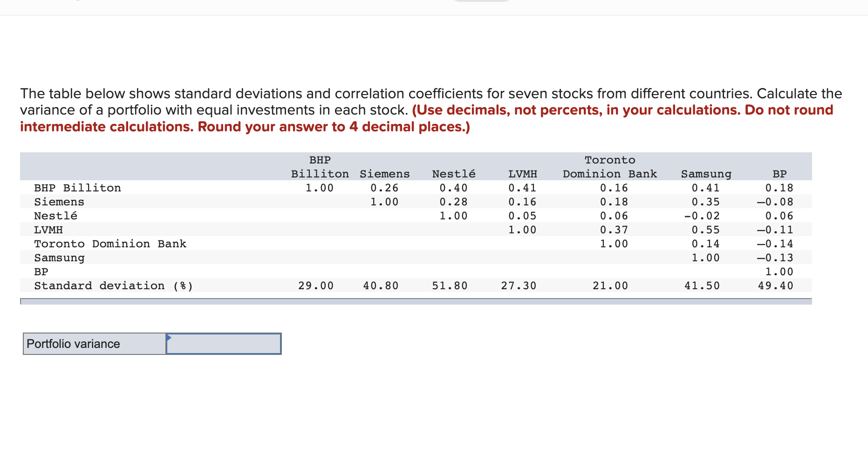Viewport: 868px width, 449px height.
Task: Click the Standard deviation (%) row label
Action: point(113,286)
